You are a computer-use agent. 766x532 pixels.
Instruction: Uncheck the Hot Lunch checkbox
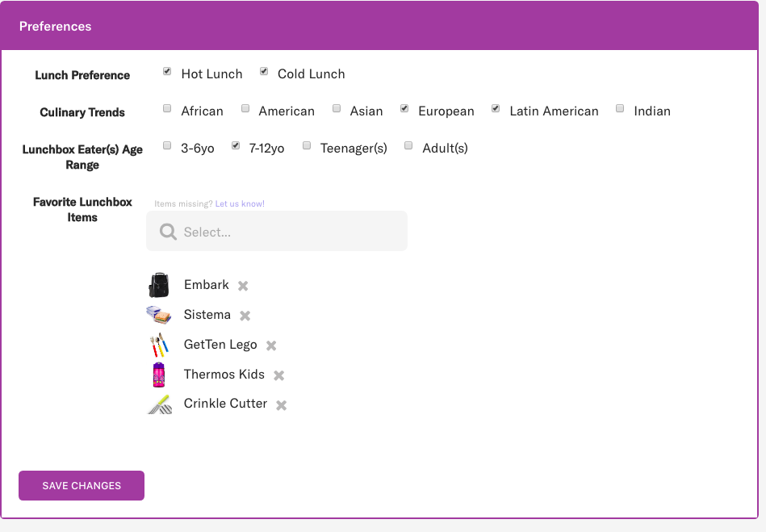167,72
